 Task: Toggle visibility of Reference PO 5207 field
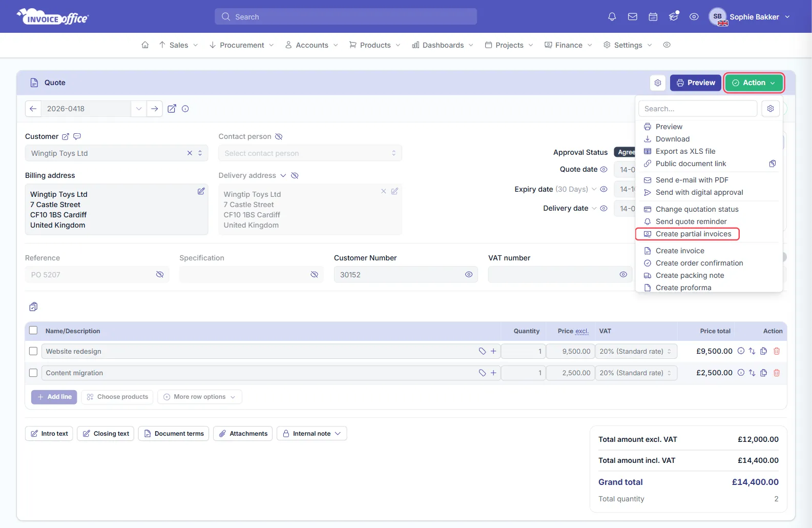pos(160,275)
